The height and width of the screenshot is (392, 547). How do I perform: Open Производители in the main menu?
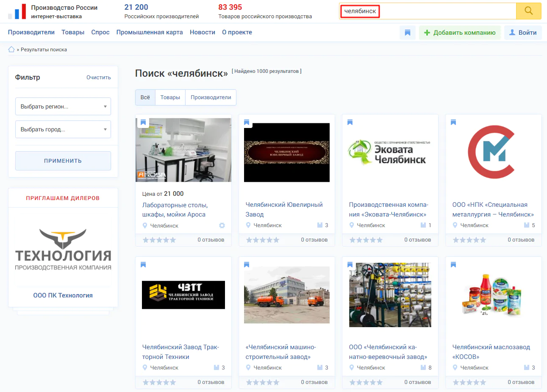click(x=31, y=32)
